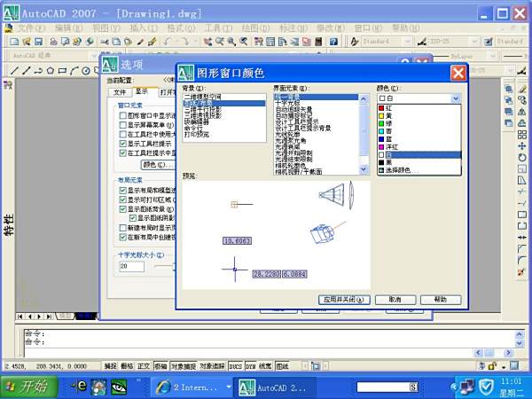Open the ISO-25 dimension style dropdown
The height and width of the screenshot is (399, 532).
[474, 42]
